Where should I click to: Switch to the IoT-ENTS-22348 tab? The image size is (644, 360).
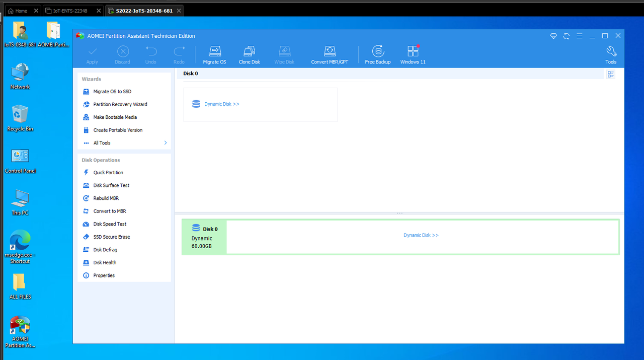[x=70, y=11]
